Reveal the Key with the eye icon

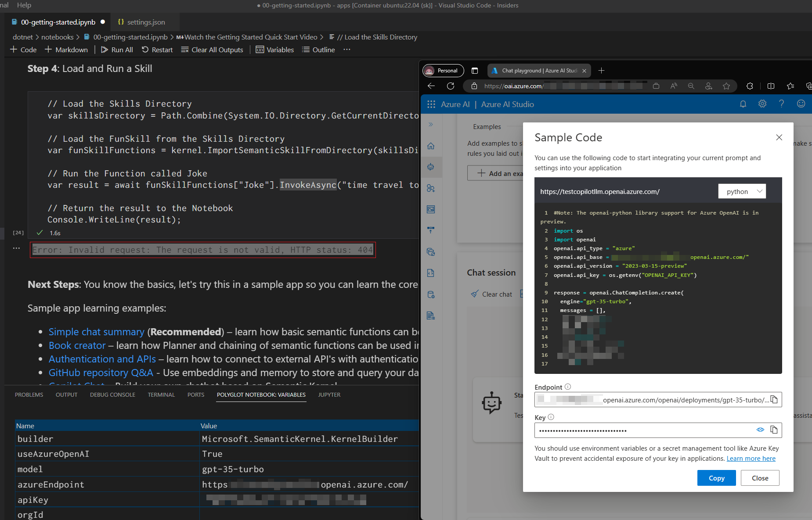[x=760, y=430]
